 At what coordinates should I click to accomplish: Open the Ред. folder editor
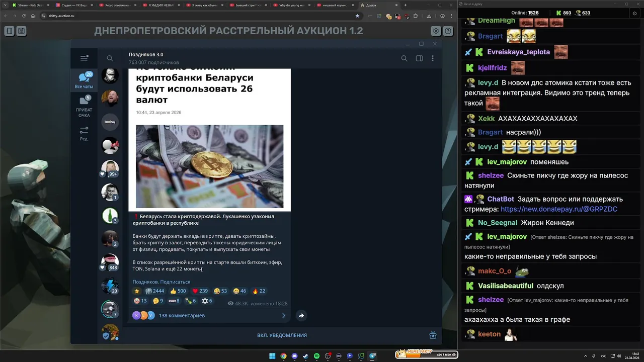[84, 133]
